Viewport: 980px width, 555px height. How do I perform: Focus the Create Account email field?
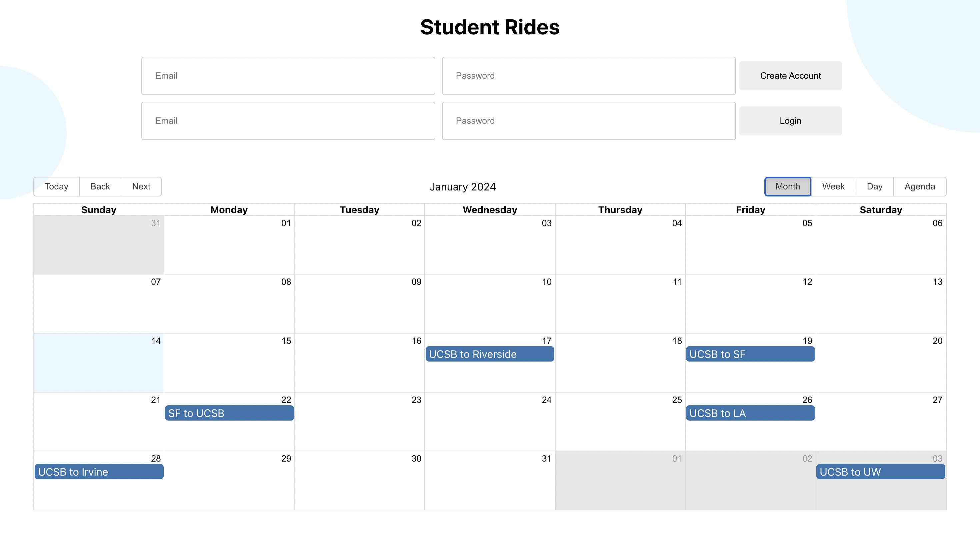tap(288, 76)
